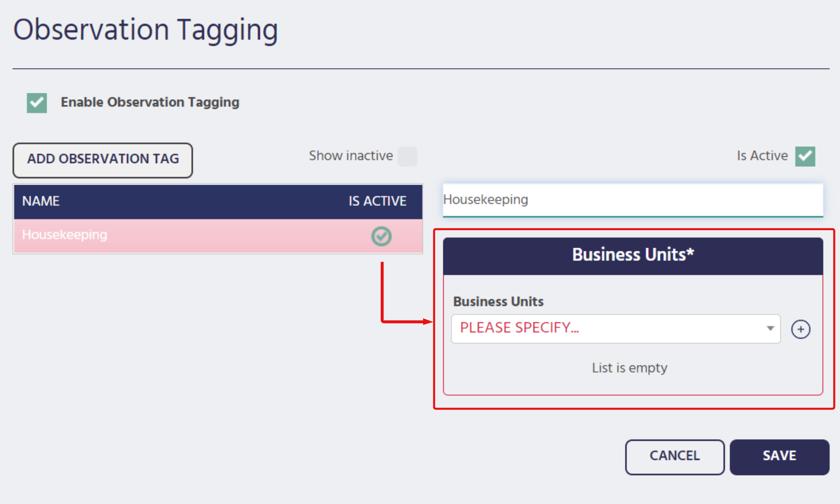This screenshot has width=840, height=504.
Task: Click the IS ACTIVE column header
Action: (x=377, y=201)
